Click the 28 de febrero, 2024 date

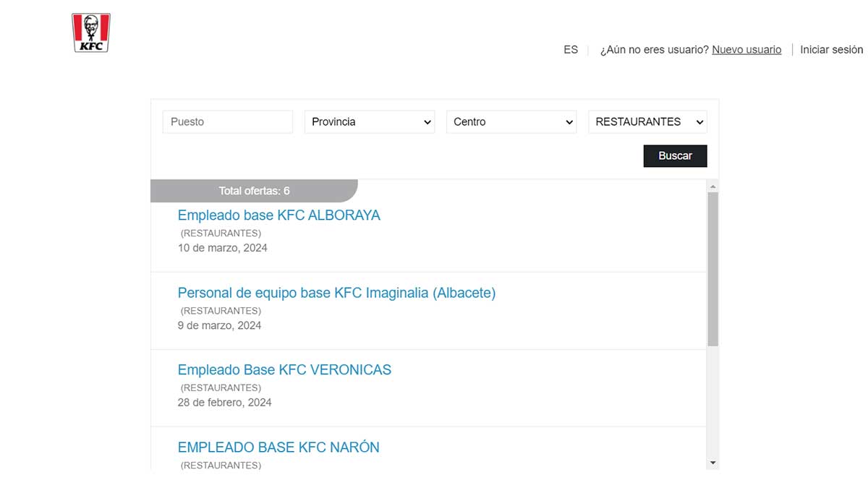coord(224,403)
